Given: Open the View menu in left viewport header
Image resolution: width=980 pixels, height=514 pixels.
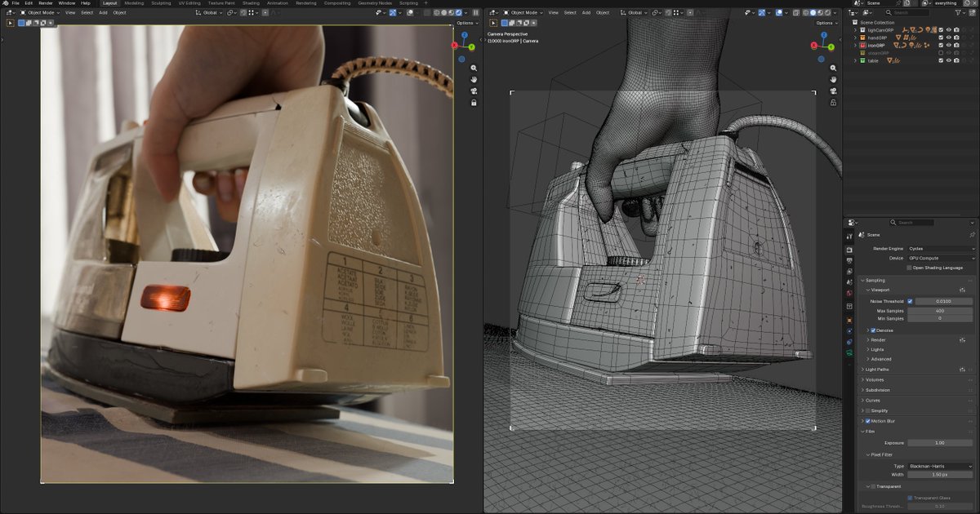Looking at the screenshot, I should pyautogui.click(x=70, y=13).
